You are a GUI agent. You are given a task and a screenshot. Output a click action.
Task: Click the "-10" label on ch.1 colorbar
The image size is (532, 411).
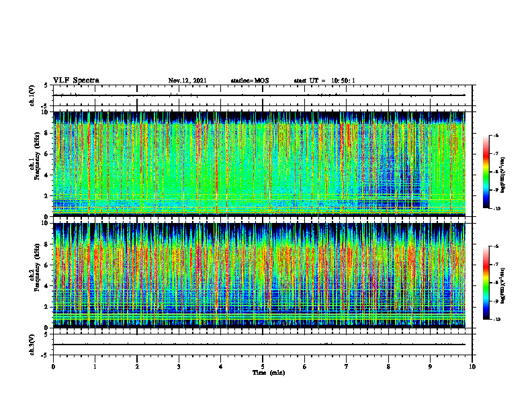point(496,209)
